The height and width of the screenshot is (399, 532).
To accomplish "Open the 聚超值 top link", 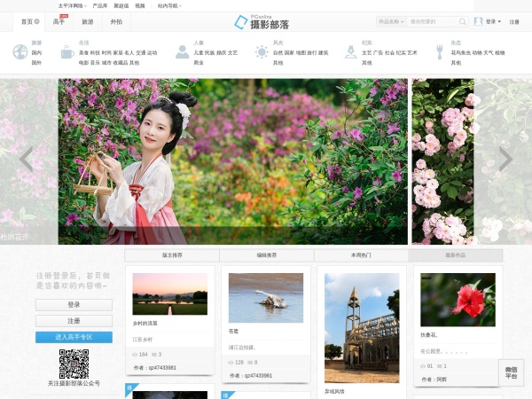I will 121,6.
